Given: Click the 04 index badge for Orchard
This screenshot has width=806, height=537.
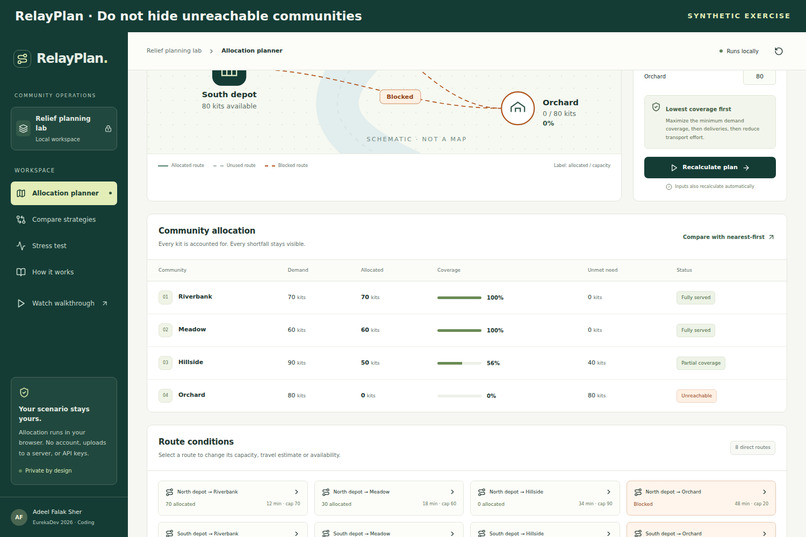Looking at the screenshot, I should 166,396.
